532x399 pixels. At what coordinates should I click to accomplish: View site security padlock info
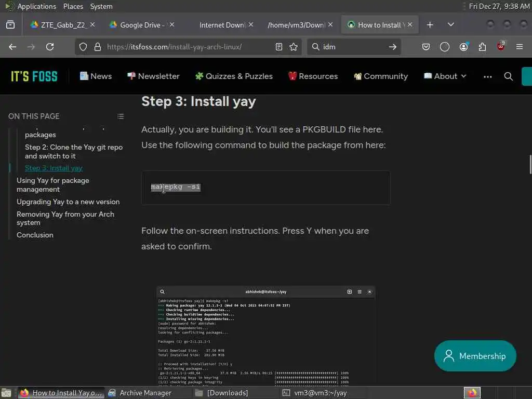coord(98,47)
